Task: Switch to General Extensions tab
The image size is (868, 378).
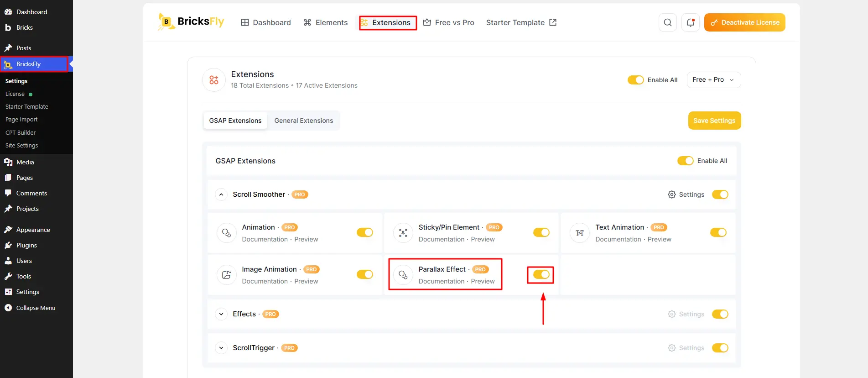Action: [304, 121]
